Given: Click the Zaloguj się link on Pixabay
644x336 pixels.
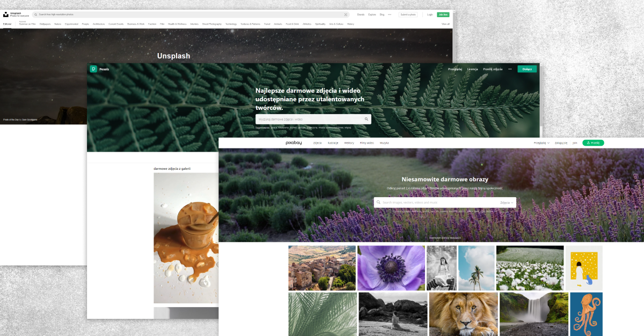Looking at the screenshot, I should [x=561, y=143].
